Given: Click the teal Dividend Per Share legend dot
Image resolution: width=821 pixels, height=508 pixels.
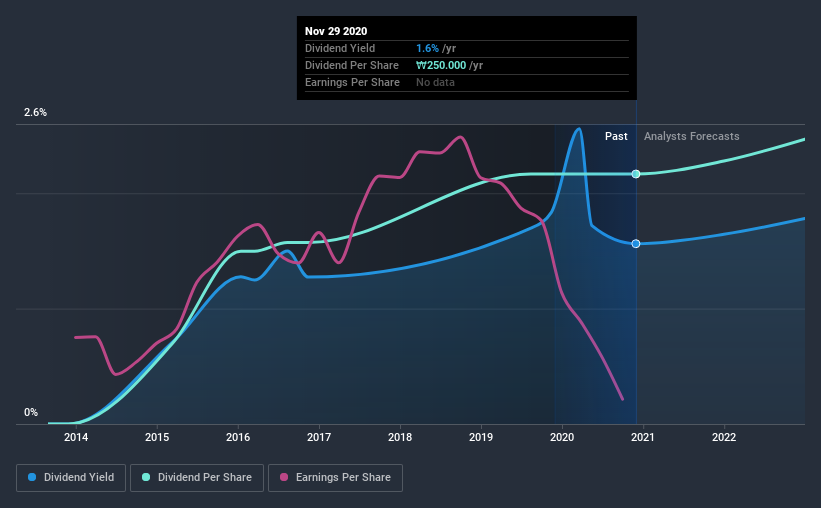Looking at the screenshot, I should (146, 477).
